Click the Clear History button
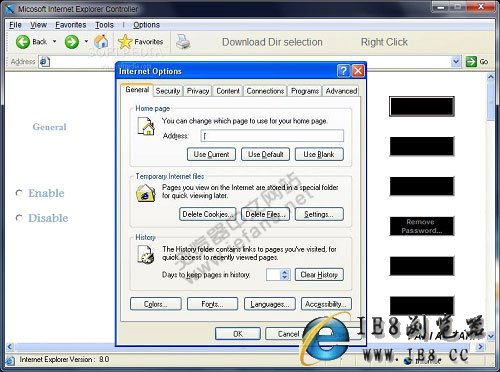 tap(319, 275)
